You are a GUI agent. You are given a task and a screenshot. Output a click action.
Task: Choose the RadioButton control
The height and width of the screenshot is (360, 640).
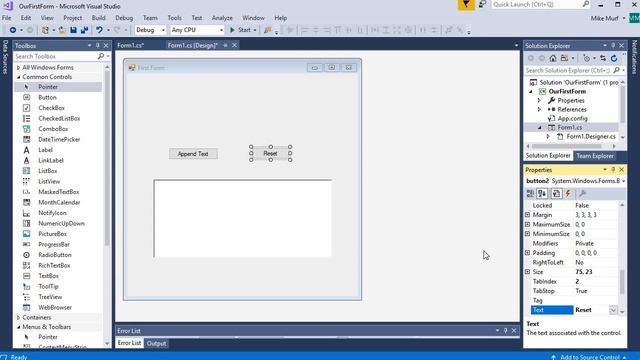point(55,255)
